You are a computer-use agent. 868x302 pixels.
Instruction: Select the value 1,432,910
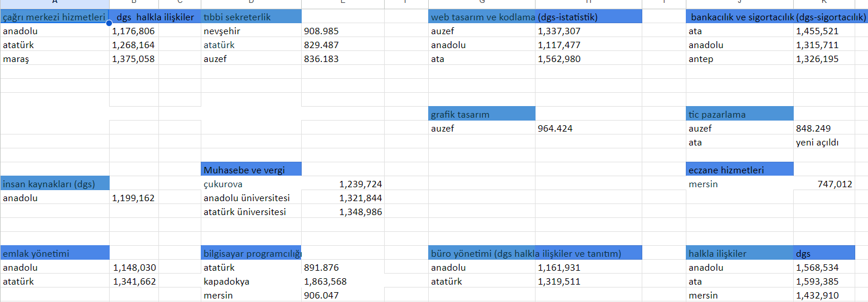tap(824, 295)
